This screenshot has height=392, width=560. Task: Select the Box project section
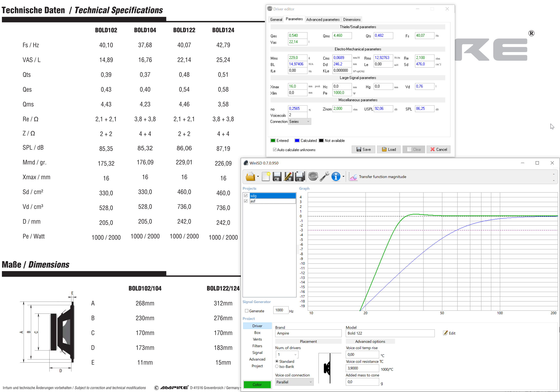257,333
